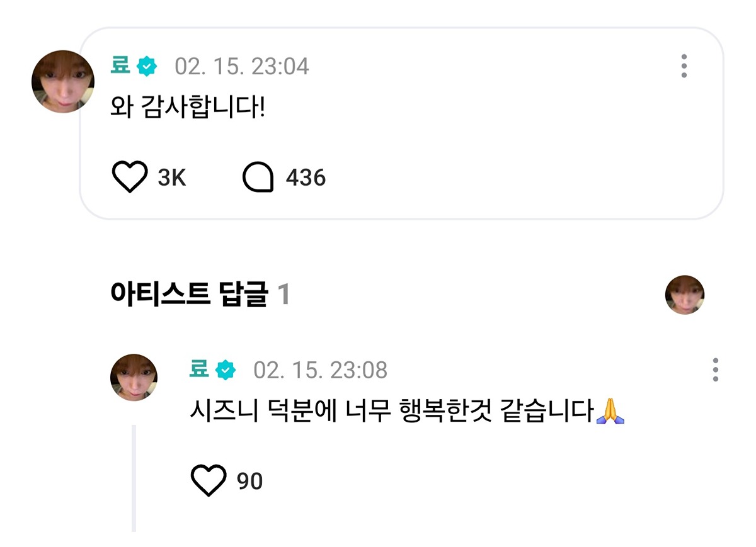Open 료's avatar beside the reply
Screen dimensions: 756x547
click(134, 377)
